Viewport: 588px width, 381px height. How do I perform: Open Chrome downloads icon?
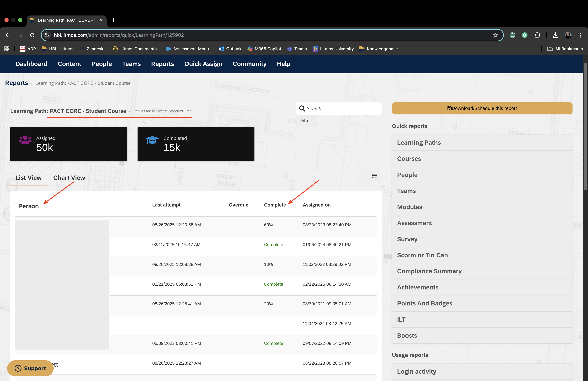pos(555,35)
